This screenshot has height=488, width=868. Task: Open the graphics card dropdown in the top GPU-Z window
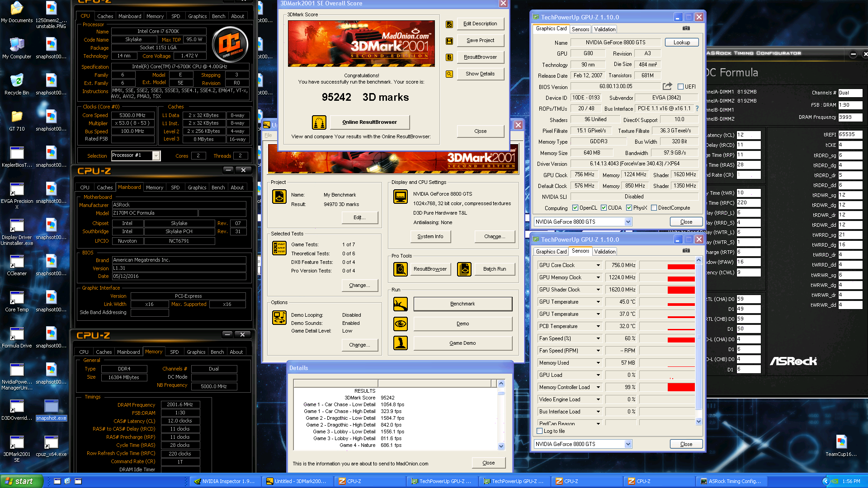(628, 222)
